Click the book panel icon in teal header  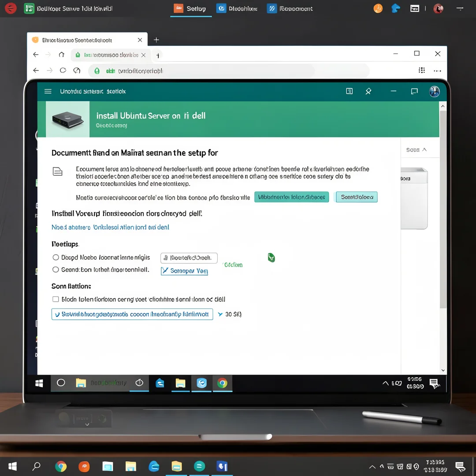pyautogui.click(x=350, y=91)
